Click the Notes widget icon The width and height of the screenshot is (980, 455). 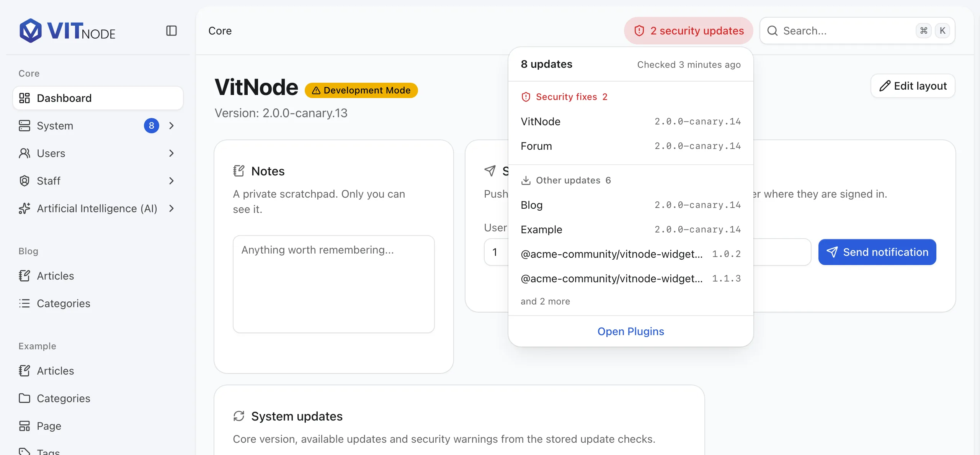(x=239, y=171)
